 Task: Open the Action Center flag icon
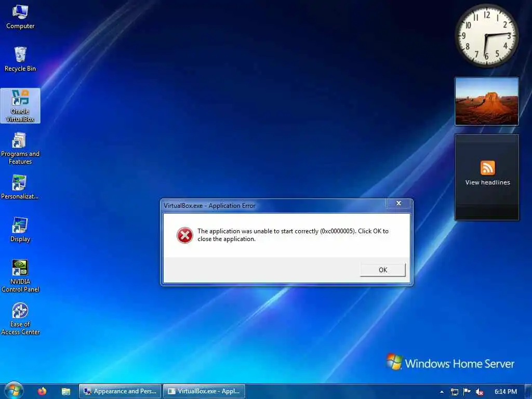pos(467,392)
